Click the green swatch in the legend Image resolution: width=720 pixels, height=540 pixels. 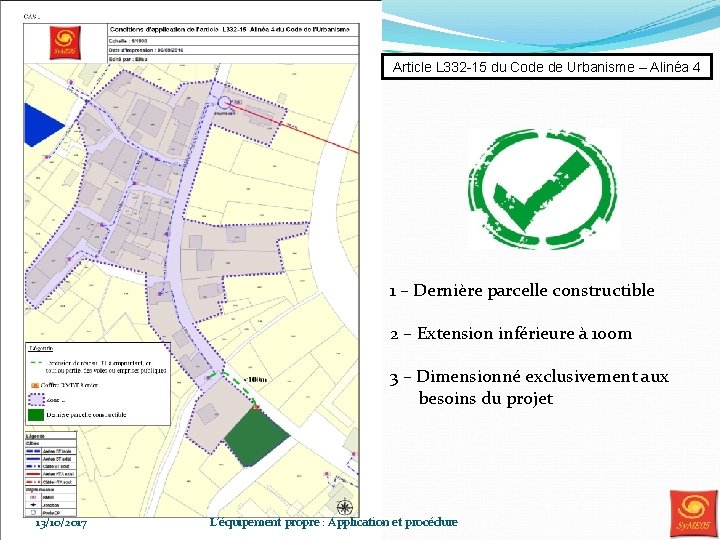point(36,414)
